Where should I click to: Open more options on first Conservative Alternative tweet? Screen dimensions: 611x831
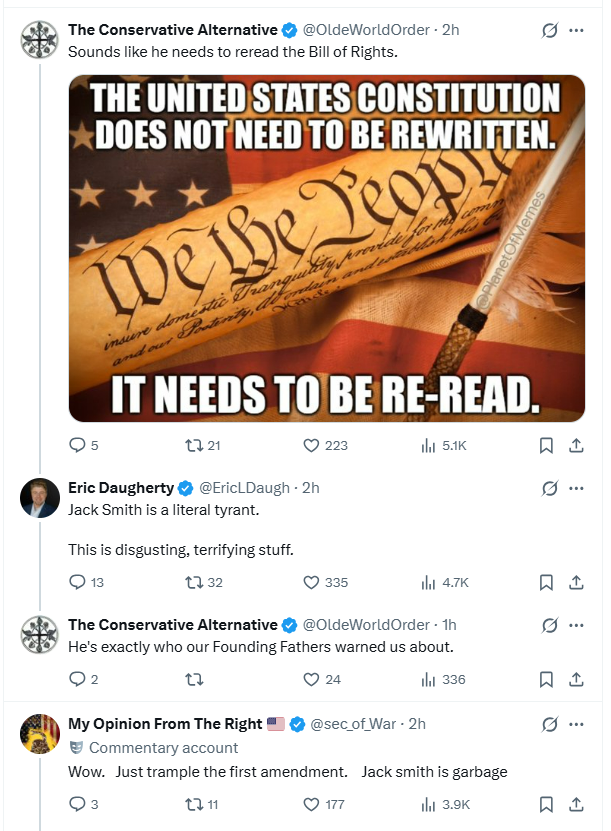point(576,30)
